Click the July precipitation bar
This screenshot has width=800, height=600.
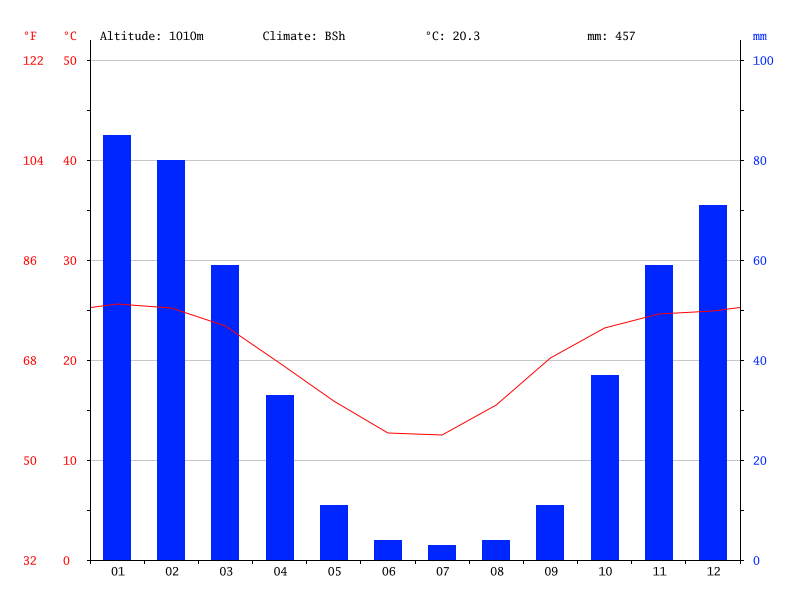click(444, 552)
